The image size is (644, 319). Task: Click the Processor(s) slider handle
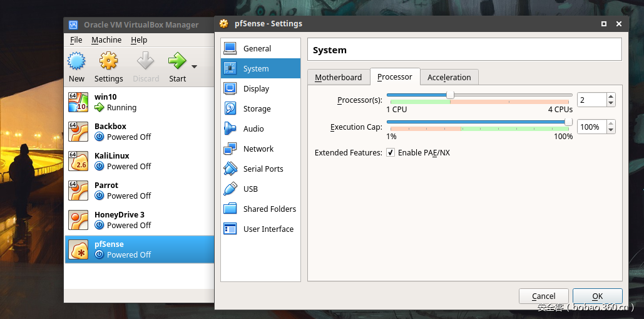(x=450, y=95)
